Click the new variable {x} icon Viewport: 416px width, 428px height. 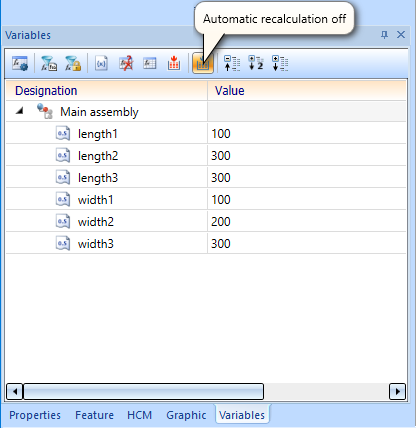[101, 63]
